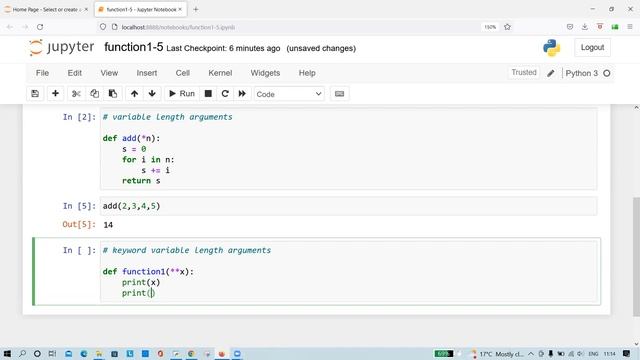Paste cells below toolbar icon
Viewport: 640px width, 360px height.
(113, 94)
